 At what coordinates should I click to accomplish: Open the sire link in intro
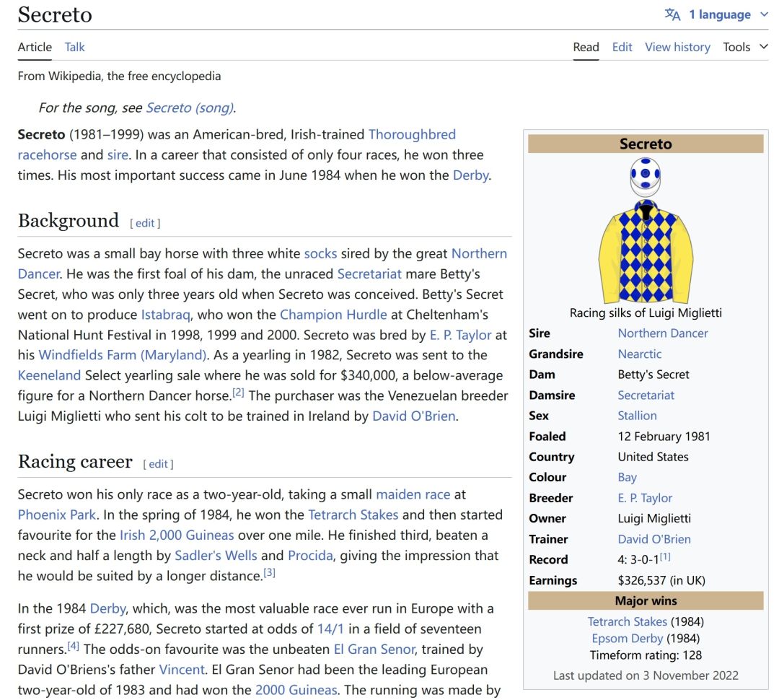tap(118, 154)
